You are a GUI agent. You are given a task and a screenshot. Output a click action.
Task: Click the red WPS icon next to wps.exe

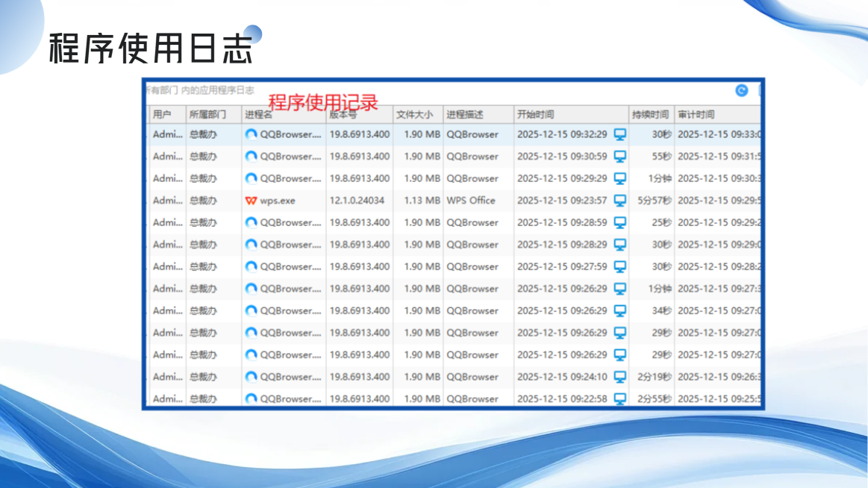252,201
